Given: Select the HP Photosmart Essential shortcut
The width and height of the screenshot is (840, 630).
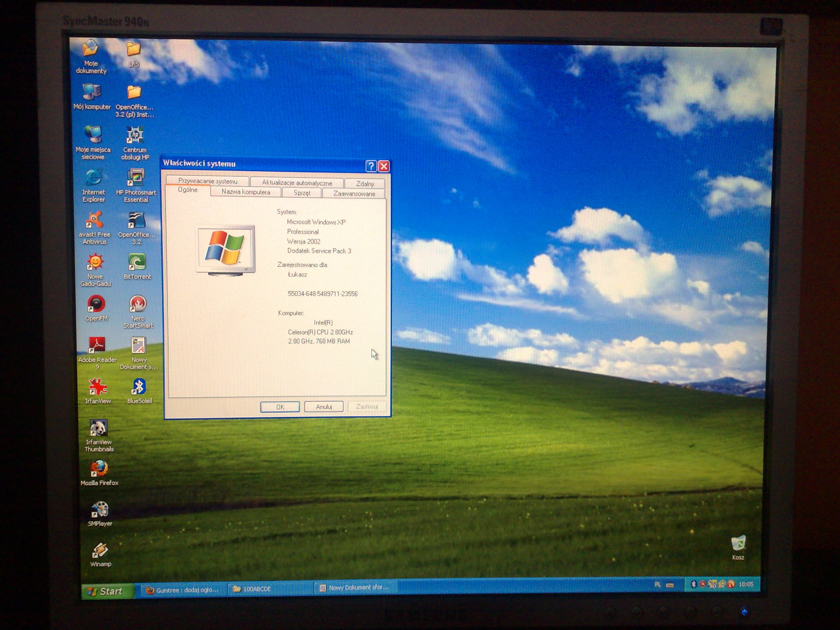Looking at the screenshot, I should pos(136,186).
